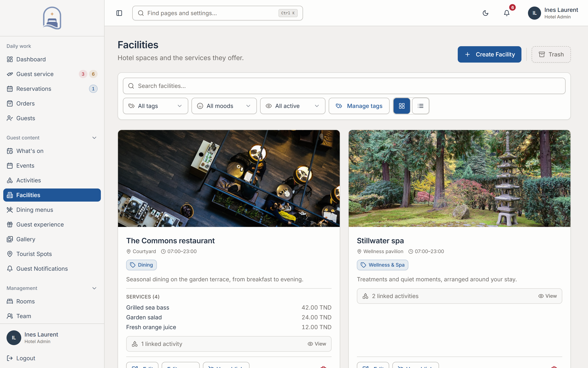The image size is (588, 368).
Task: Open Guest experience page
Action: pyautogui.click(x=52, y=224)
